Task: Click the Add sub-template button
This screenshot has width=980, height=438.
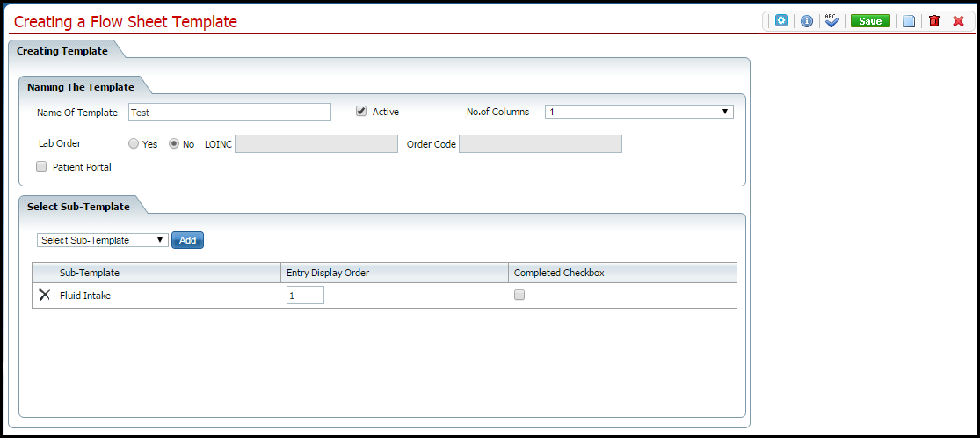Action: (187, 240)
